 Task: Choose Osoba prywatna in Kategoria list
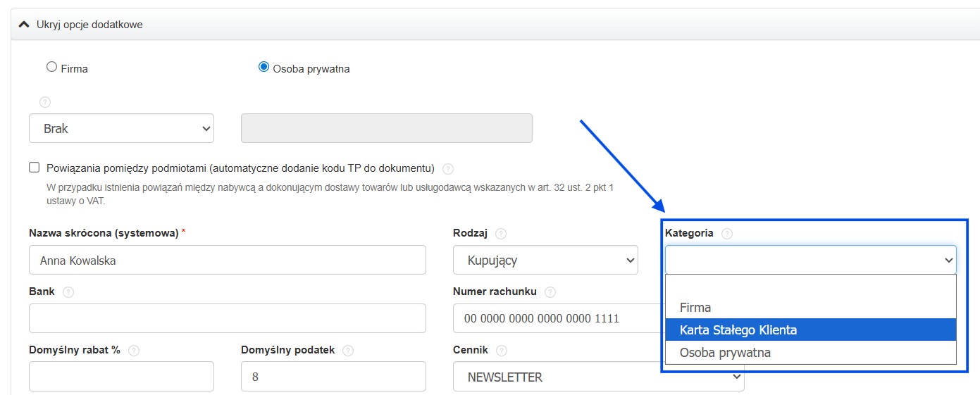pos(810,352)
